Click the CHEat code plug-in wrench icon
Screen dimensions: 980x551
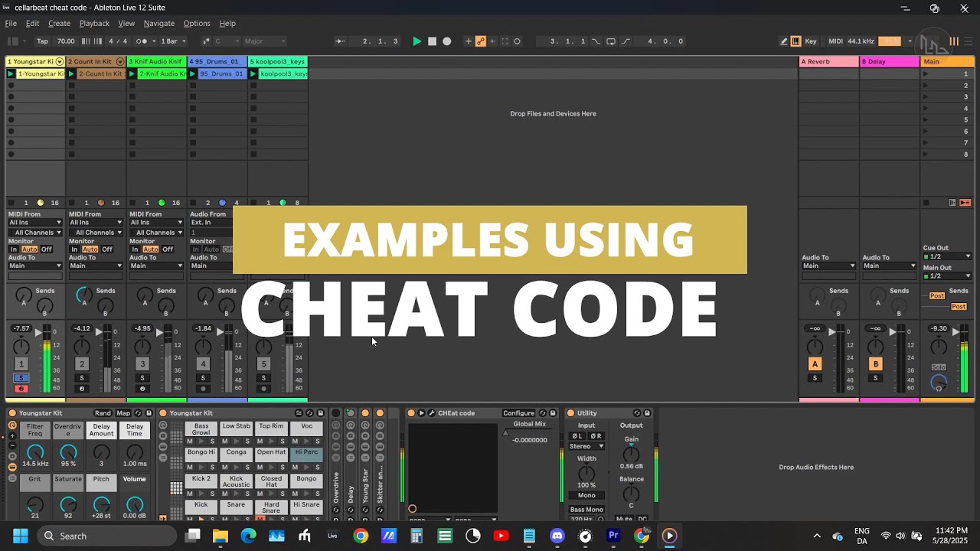click(x=432, y=413)
